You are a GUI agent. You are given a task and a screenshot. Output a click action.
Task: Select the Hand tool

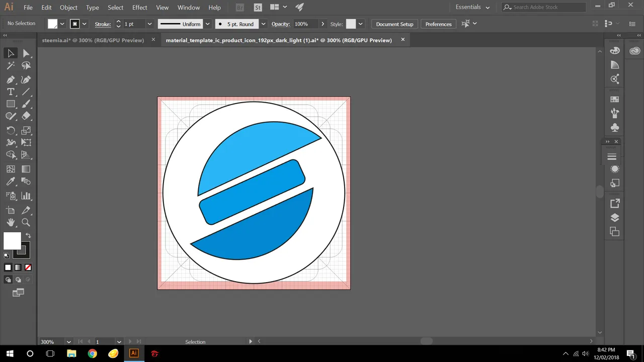pyautogui.click(x=11, y=222)
